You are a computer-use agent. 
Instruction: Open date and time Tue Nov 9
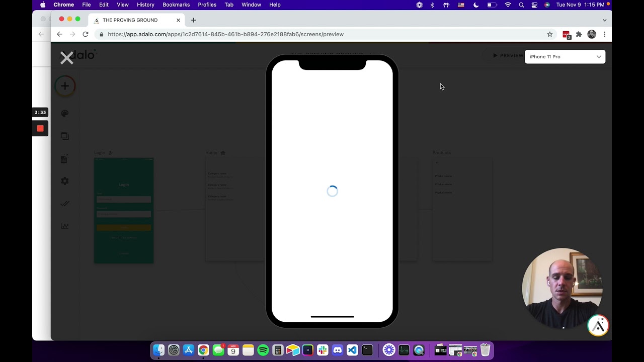click(x=580, y=5)
